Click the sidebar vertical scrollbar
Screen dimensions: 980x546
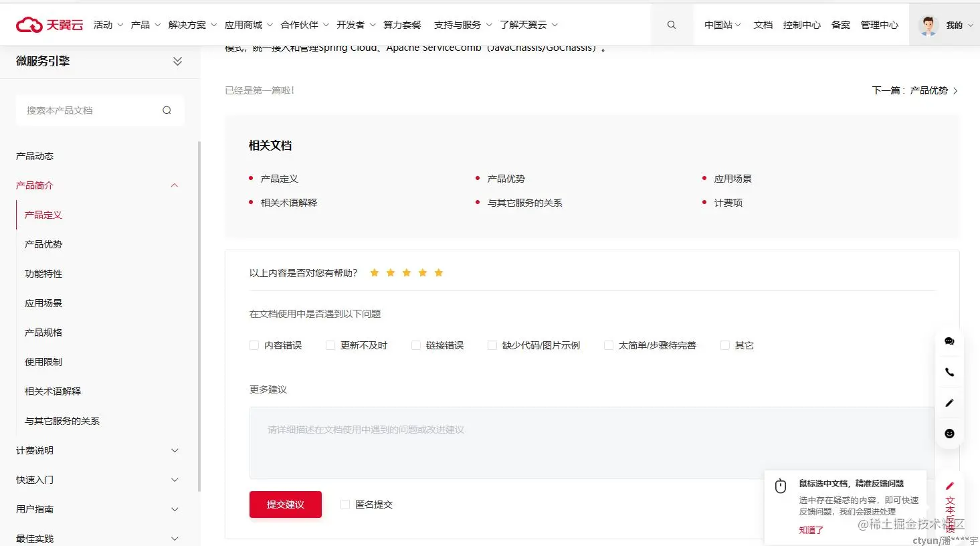(x=199, y=316)
